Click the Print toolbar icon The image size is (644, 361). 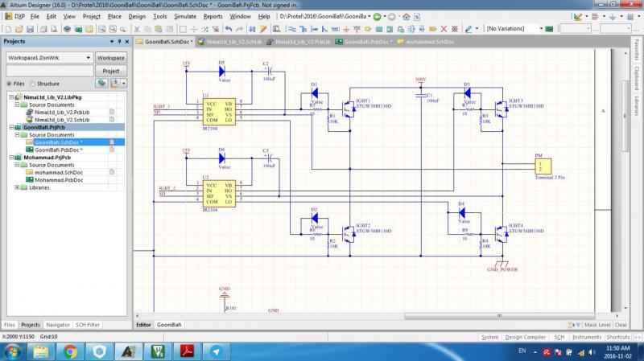43,29
